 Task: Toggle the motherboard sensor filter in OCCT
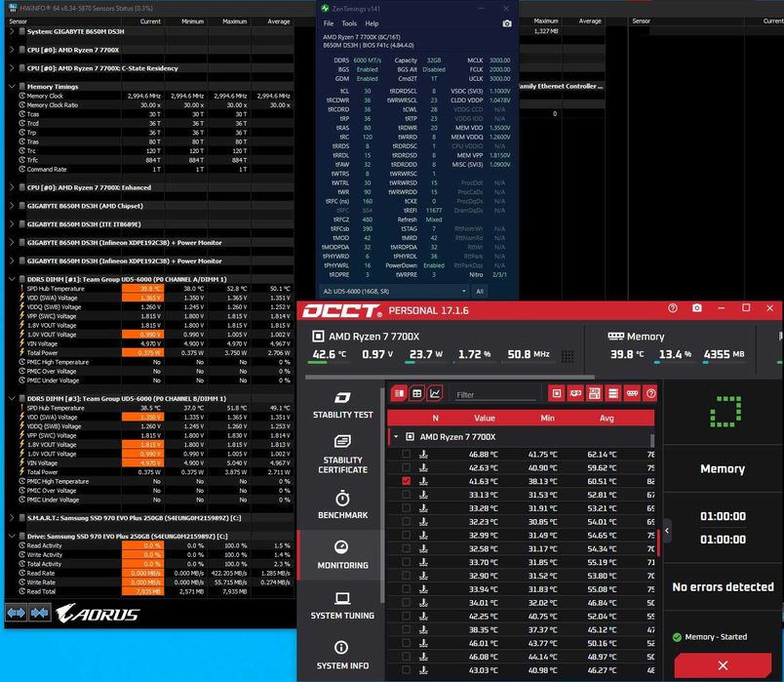point(595,394)
